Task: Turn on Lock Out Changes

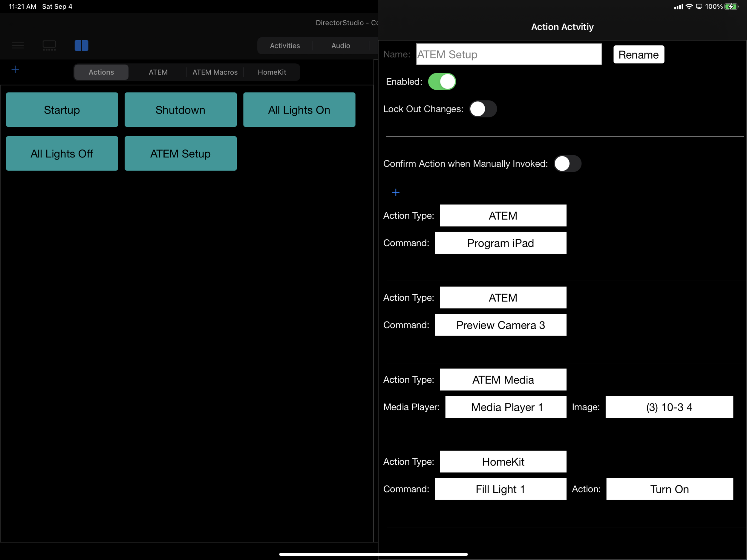Action: pos(483,109)
